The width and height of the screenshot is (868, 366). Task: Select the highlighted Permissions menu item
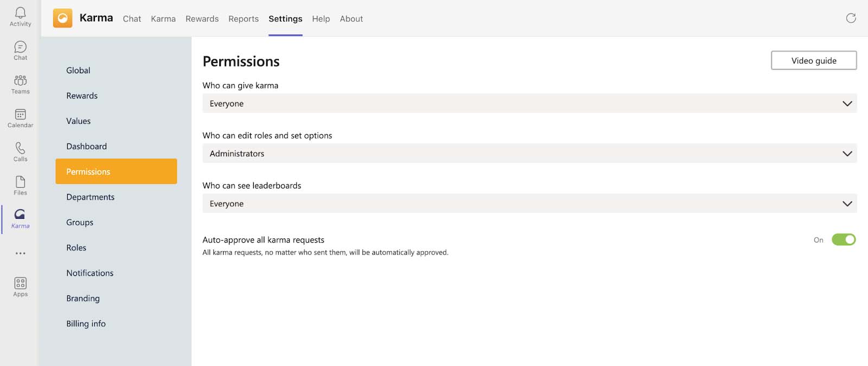(x=116, y=171)
